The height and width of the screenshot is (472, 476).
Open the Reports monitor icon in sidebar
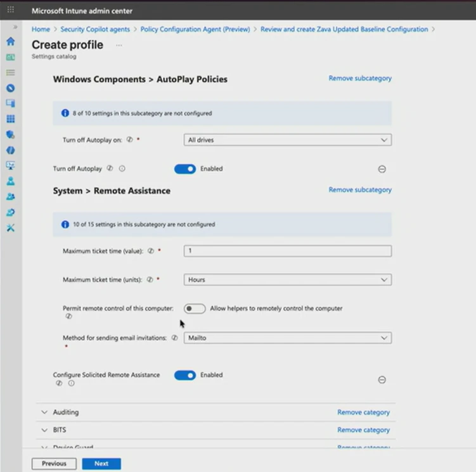pos(11,165)
